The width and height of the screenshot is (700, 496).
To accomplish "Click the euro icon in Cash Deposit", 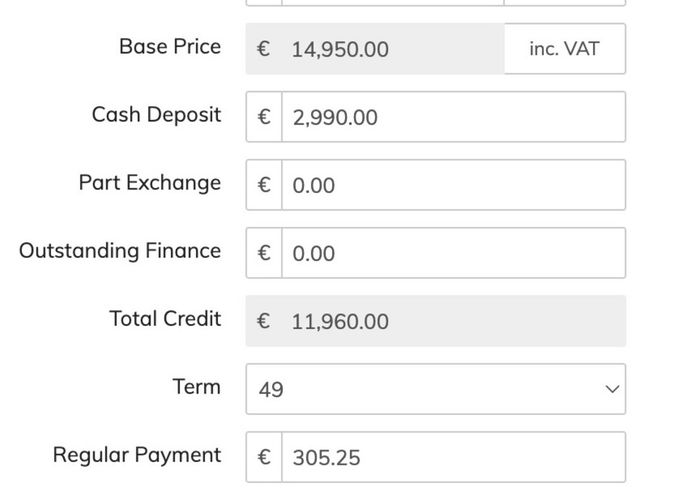I will (x=264, y=117).
